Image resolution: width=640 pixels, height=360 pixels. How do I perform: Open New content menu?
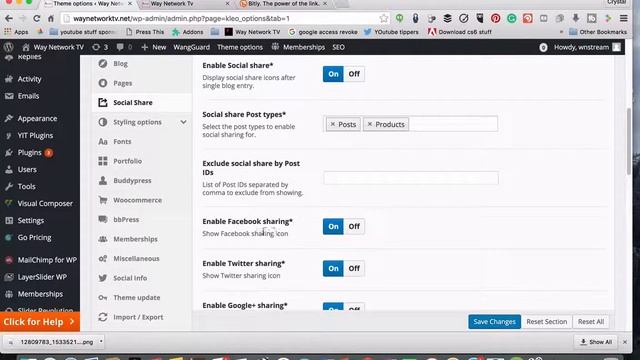(x=153, y=47)
